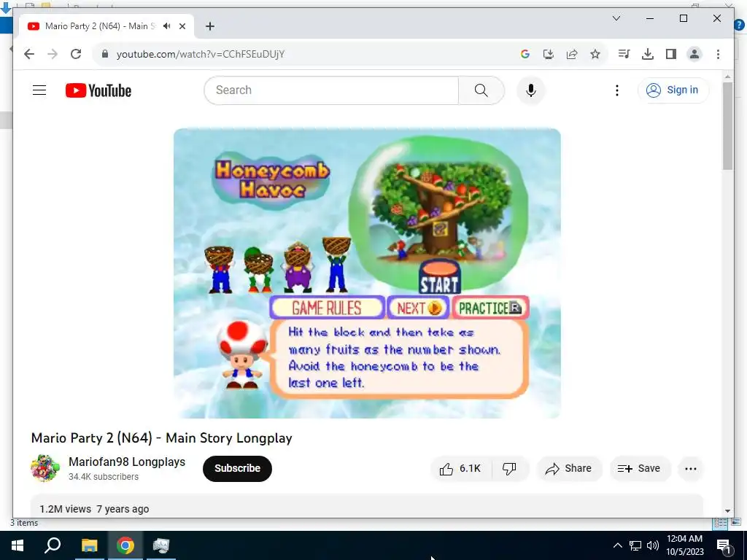Viewport: 747px width, 560px height.
Task: View site information lock icon
Action: tap(105, 54)
